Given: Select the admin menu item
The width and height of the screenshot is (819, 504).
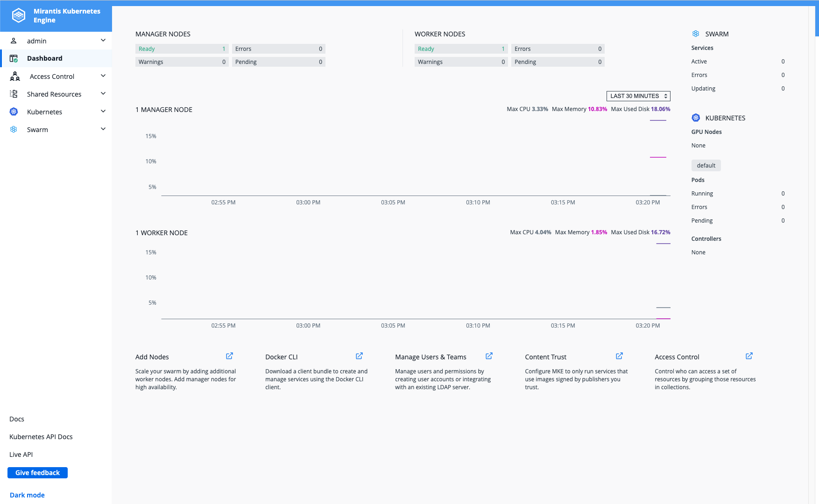Looking at the screenshot, I should tap(56, 41).
